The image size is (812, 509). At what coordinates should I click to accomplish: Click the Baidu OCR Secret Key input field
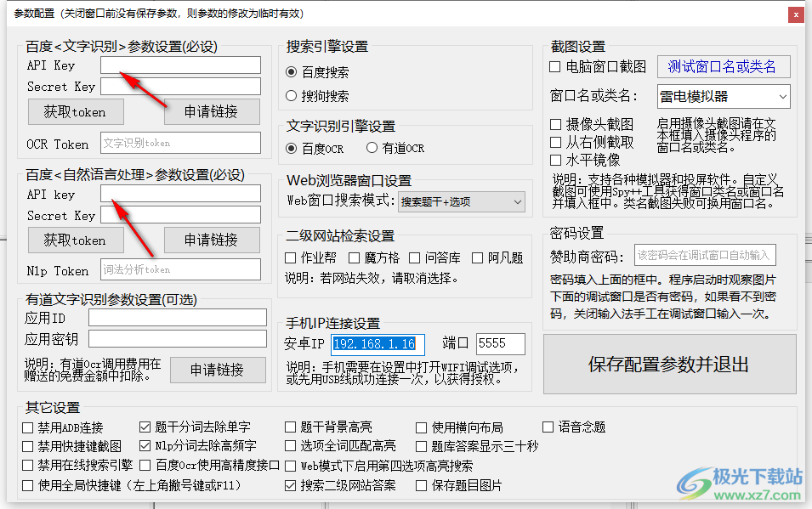click(180, 87)
